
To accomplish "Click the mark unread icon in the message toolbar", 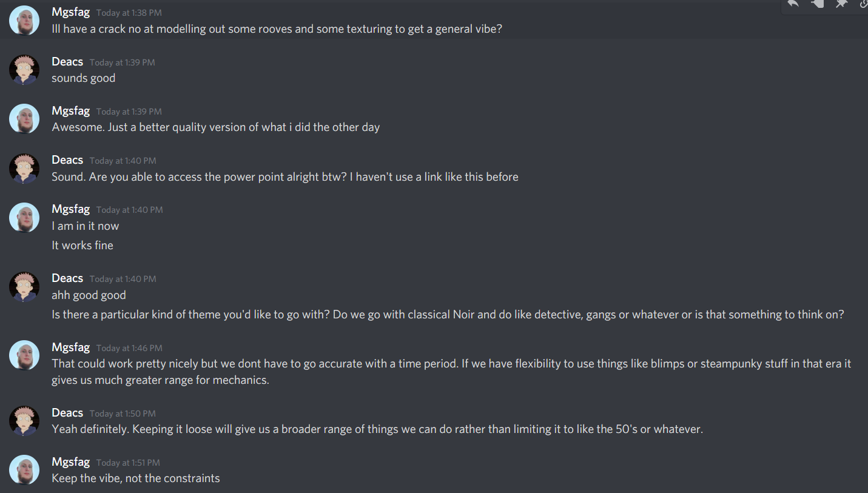I will 817,4.
